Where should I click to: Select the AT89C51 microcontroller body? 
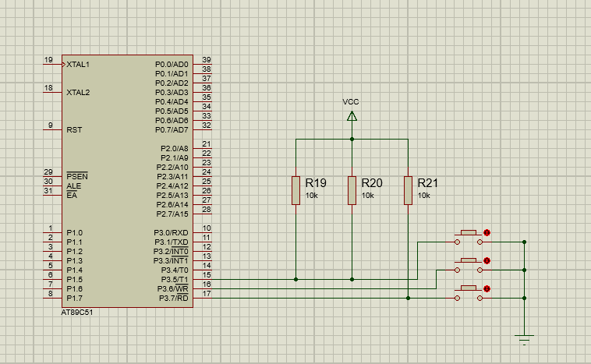(x=129, y=181)
